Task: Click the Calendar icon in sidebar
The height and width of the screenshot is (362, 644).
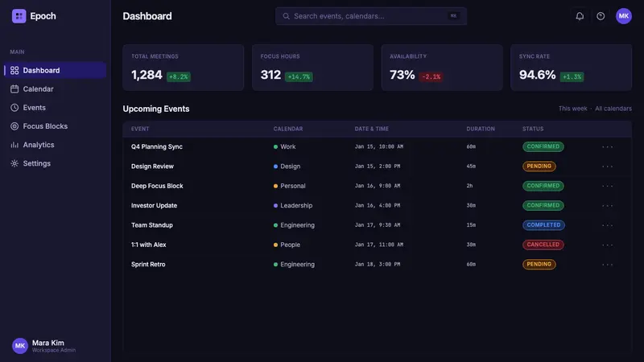Action: point(14,89)
